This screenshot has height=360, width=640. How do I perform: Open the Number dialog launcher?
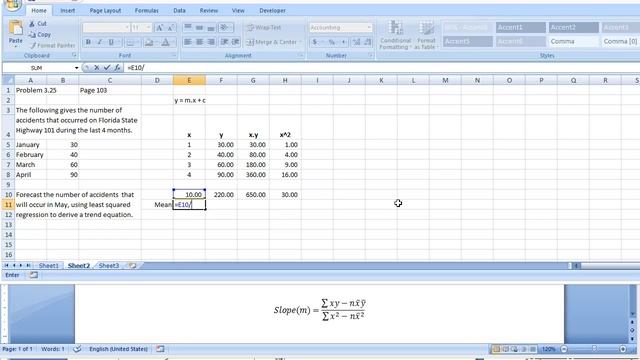click(371, 55)
